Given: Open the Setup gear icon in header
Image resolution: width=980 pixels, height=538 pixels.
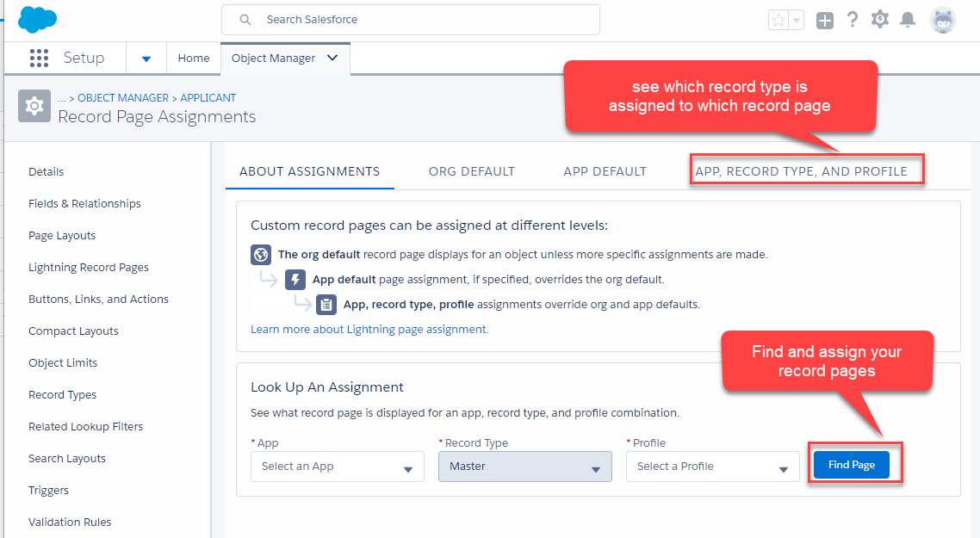Looking at the screenshot, I should [x=879, y=20].
